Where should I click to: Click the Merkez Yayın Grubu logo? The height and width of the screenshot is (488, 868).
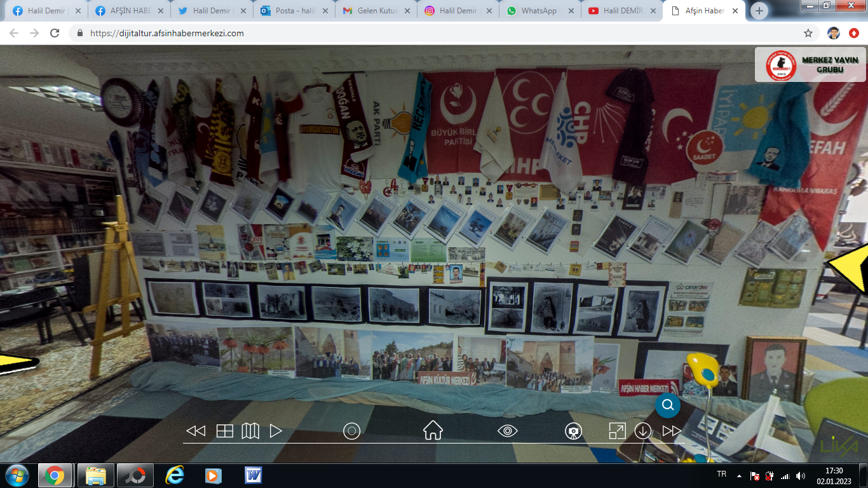pos(811,65)
